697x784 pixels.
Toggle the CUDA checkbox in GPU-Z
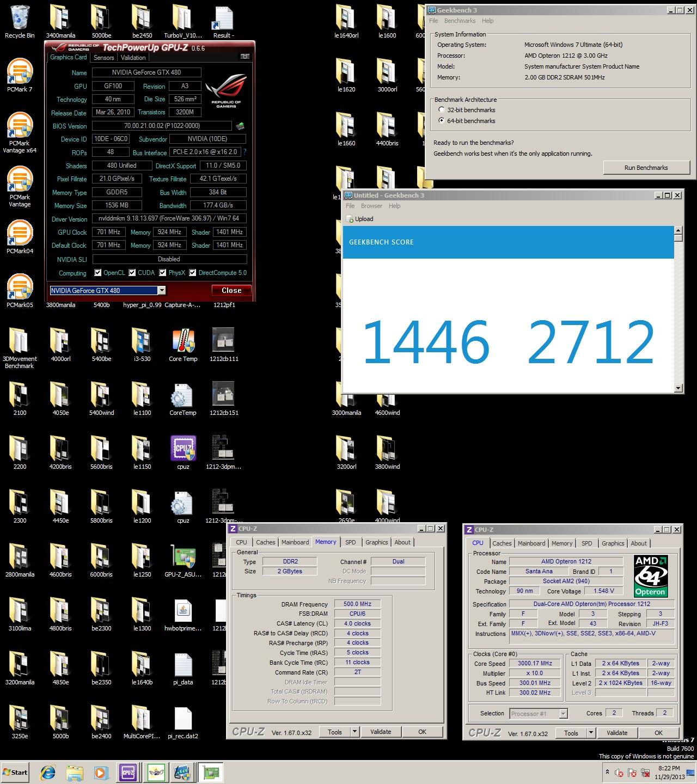[x=132, y=273]
